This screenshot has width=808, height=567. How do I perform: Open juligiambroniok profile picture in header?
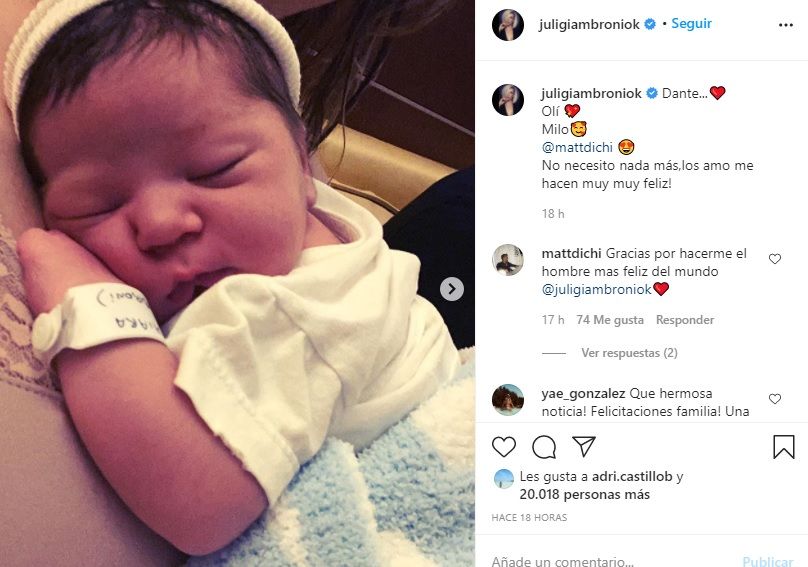tap(508, 24)
